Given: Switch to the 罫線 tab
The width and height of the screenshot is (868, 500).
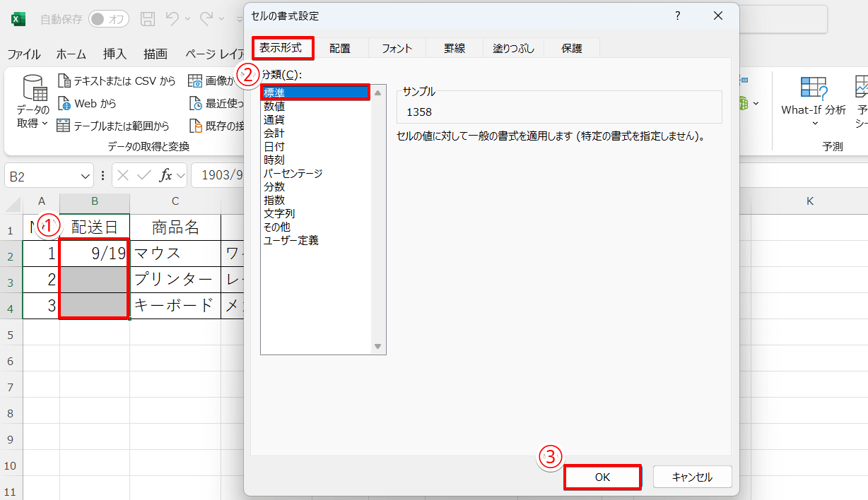Looking at the screenshot, I should click(454, 49).
